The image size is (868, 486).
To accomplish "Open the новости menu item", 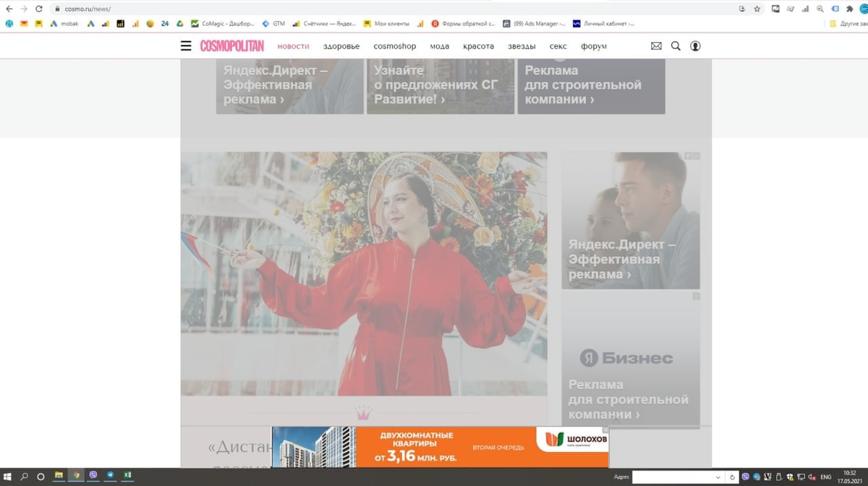I will 293,46.
